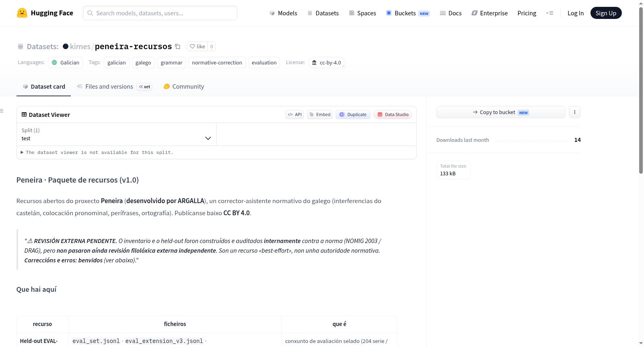The height and width of the screenshot is (347, 644).
Task: Open Data Studio
Action: (393, 114)
